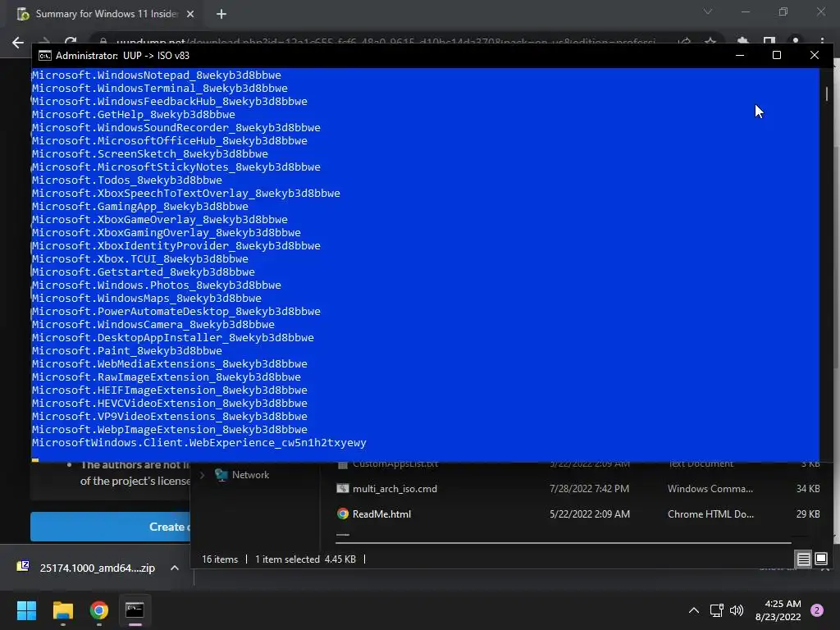Expand the download item options chevron
Viewport: 840px width, 630px height.
pos(175,568)
